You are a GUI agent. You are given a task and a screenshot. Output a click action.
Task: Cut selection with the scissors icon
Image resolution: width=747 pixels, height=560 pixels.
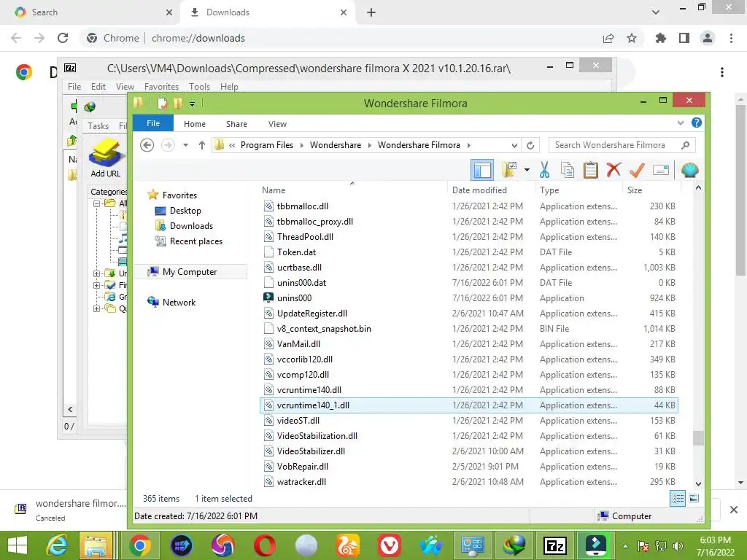point(544,170)
